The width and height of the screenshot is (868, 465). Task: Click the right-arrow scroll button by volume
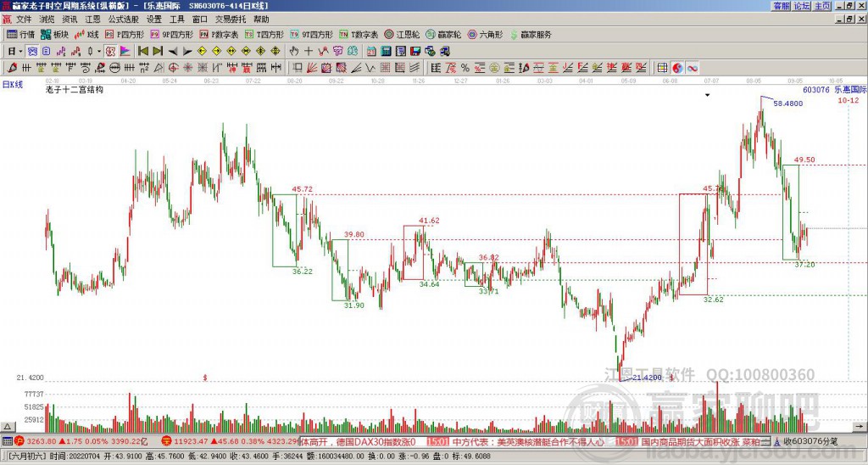(x=860, y=427)
